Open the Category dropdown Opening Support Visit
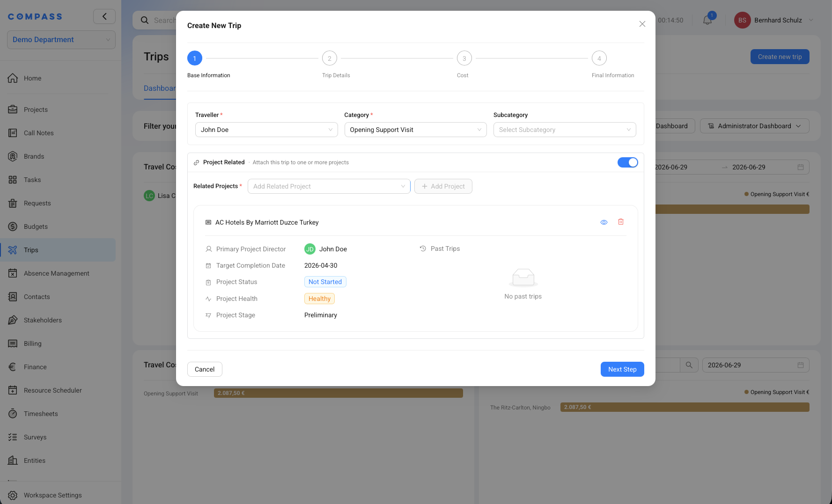Screen dimensions: 832x504 click(415, 130)
